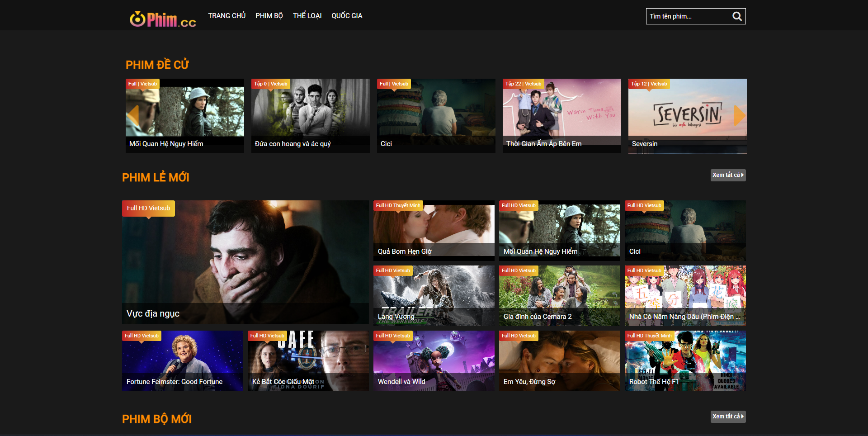Click Xem tất cả for Phim Lẻ Mới

tap(728, 175)
